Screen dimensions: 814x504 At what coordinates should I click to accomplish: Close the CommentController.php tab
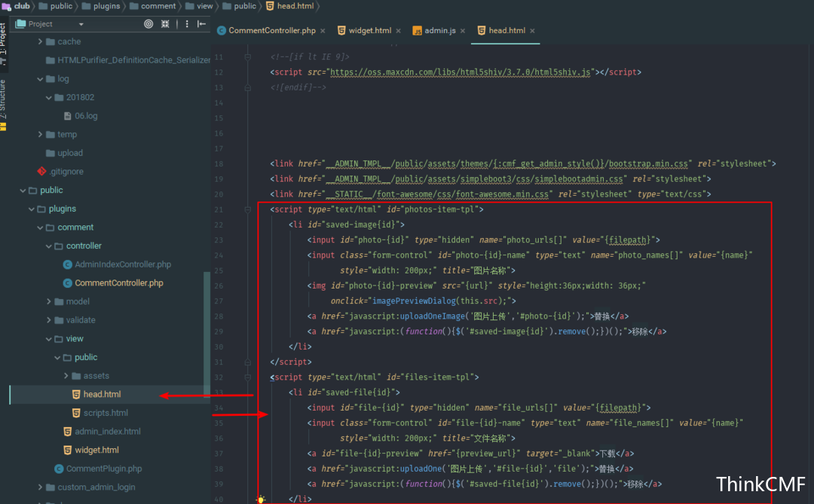pos(323,31)
